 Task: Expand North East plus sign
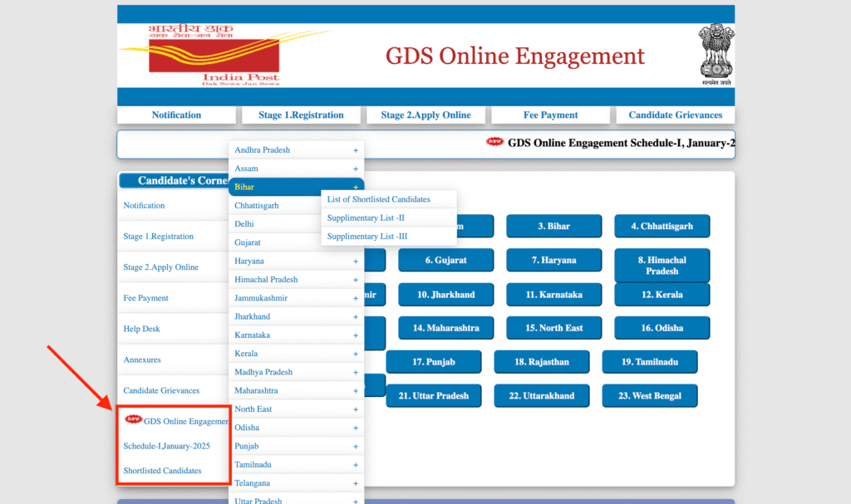pos(356,409)
